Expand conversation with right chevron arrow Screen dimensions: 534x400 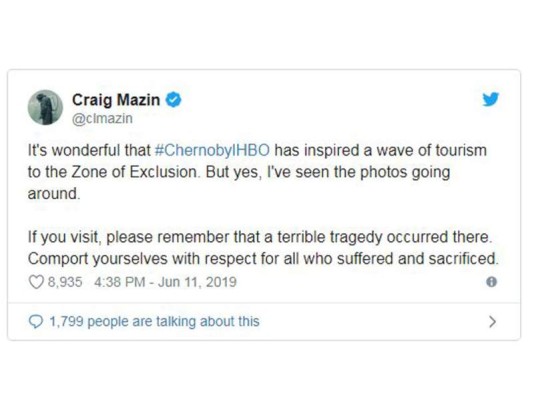coord(492,321)
